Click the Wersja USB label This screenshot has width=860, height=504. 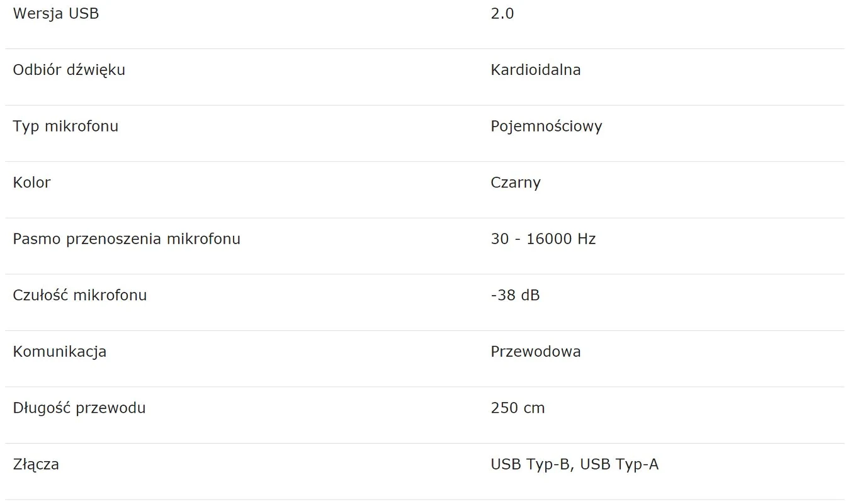56,13
